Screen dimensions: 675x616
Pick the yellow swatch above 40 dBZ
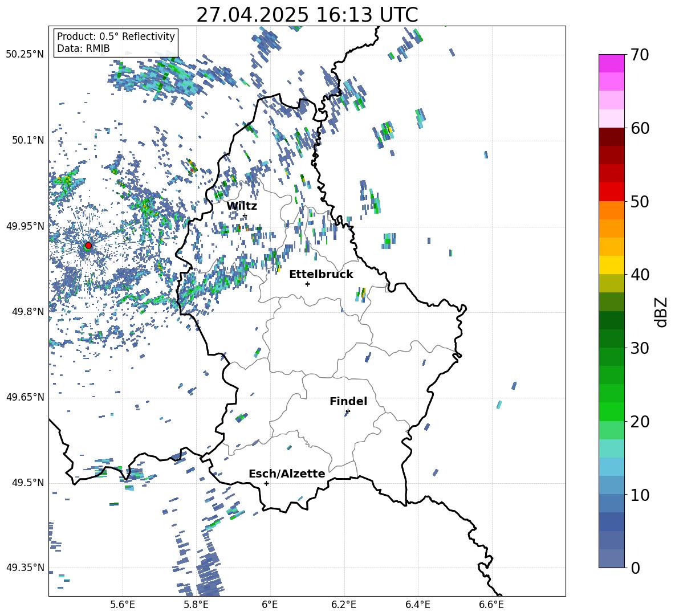pos(611,264)
